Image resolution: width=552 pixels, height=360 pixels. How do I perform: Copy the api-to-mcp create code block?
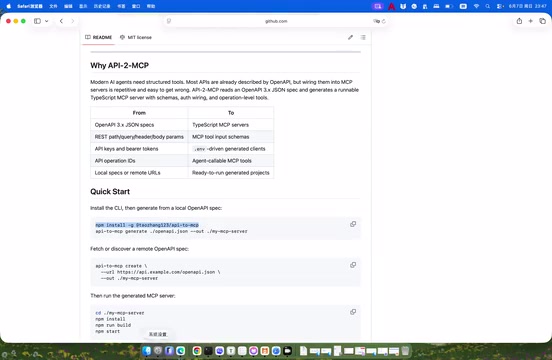click(353, 265)
